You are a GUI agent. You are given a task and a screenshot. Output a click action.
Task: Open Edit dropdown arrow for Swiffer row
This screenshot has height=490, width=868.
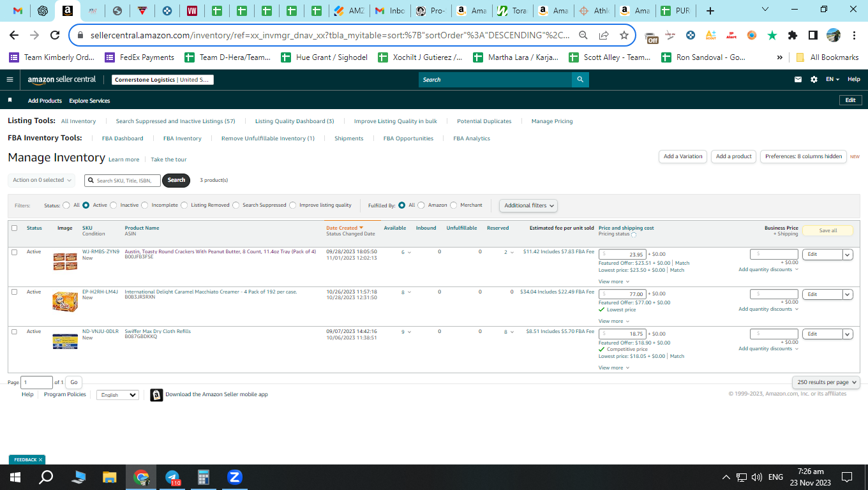(848, 334)
